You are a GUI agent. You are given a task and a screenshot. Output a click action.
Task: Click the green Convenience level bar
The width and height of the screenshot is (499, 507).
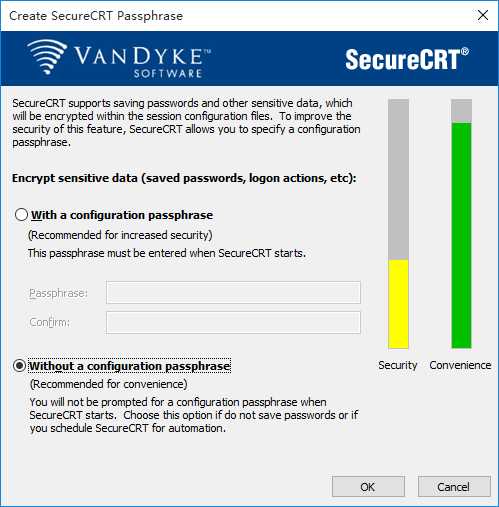pos(461,235)
